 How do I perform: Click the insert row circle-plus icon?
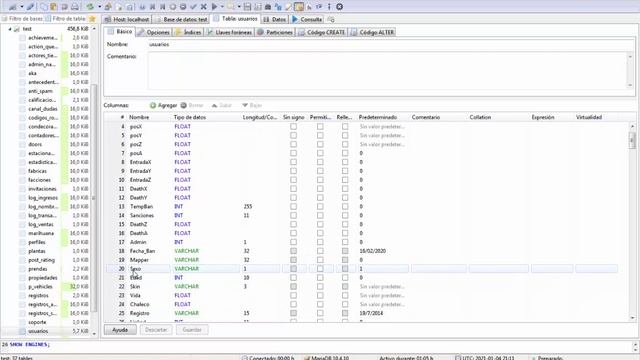click(173, 7)
